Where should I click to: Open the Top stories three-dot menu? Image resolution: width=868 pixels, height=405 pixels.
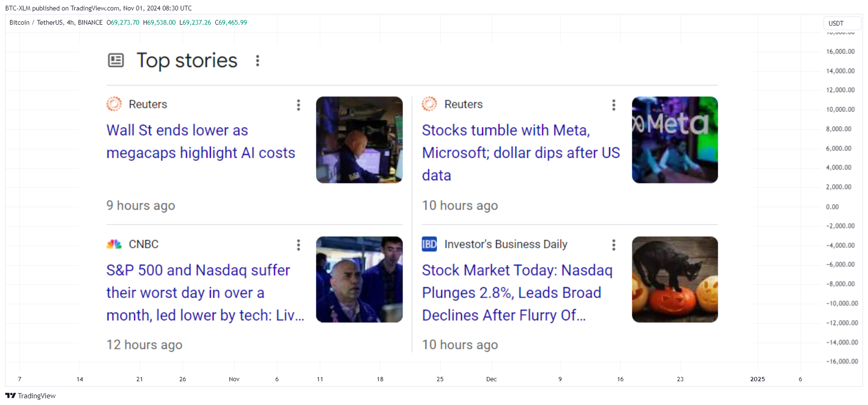(x=257, y=60)
